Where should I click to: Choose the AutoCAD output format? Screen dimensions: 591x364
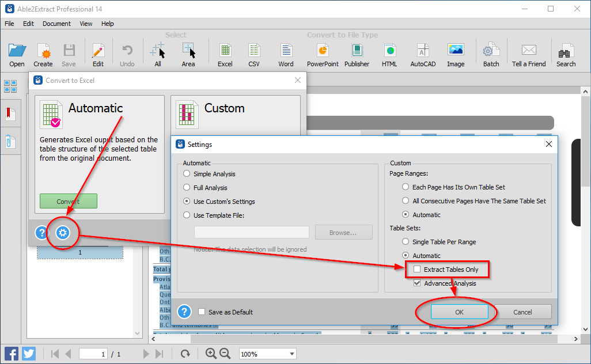[x=422, y=53]
